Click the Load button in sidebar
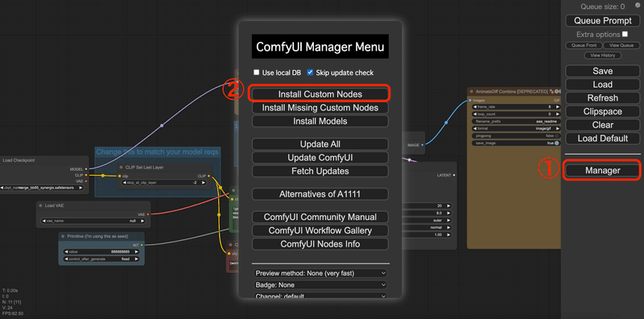This screenshot has width=644, height=319. [x=602, y=85]
